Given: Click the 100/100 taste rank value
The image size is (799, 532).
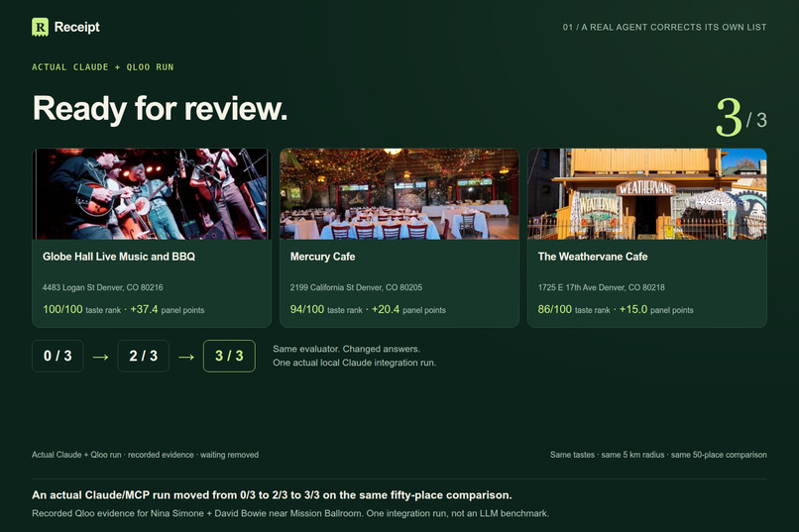Looking at the screenshot, I should [62, 309].
